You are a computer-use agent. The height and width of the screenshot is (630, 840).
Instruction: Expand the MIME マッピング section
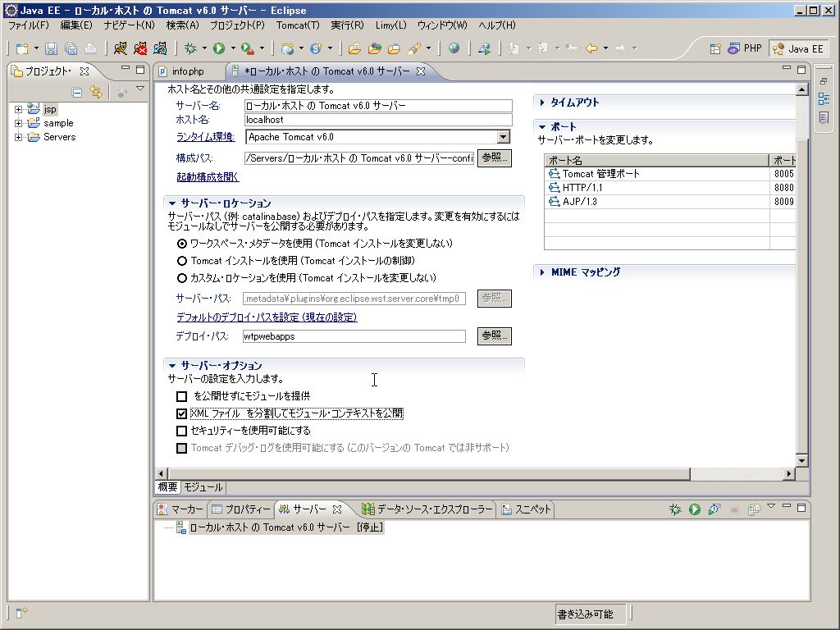coord(542,272)
